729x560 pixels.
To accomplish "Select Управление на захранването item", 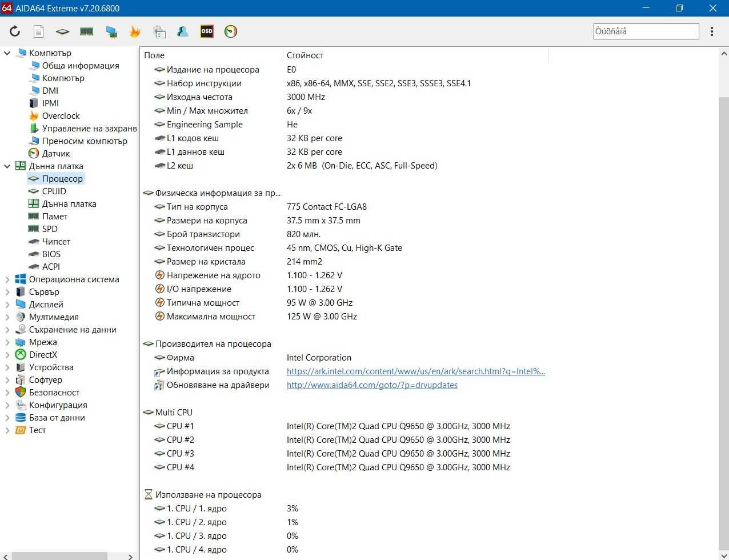I will [89, 129].
